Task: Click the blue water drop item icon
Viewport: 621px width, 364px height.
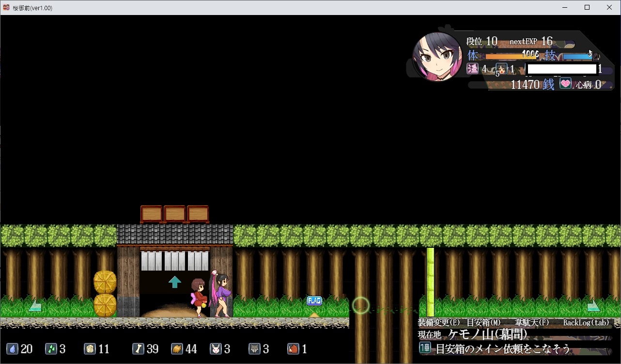Action: coord(13,349)
